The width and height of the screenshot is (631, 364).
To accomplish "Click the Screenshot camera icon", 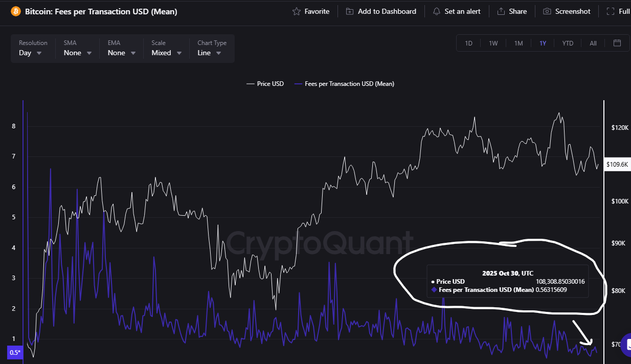I will coord(547,11).
